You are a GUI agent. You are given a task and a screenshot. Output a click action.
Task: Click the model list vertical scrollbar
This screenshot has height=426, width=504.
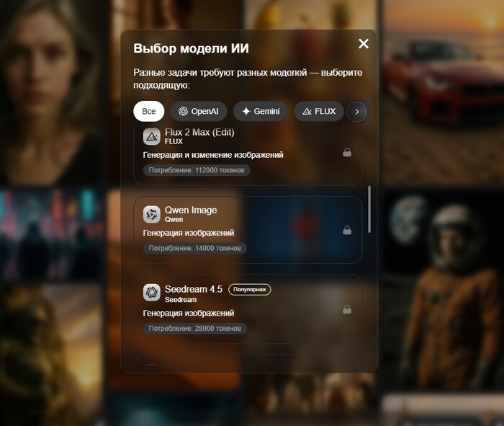[x=370, y=209]
